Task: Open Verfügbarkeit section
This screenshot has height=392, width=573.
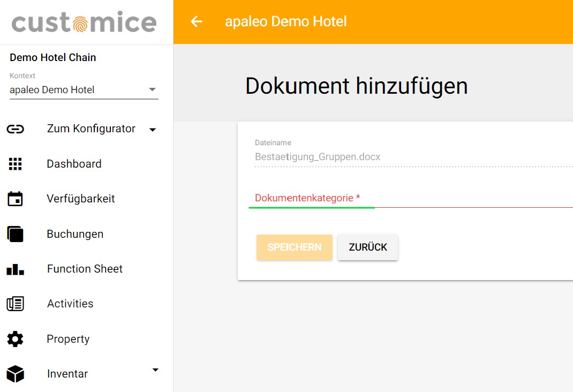Action: tap(81, 199)
